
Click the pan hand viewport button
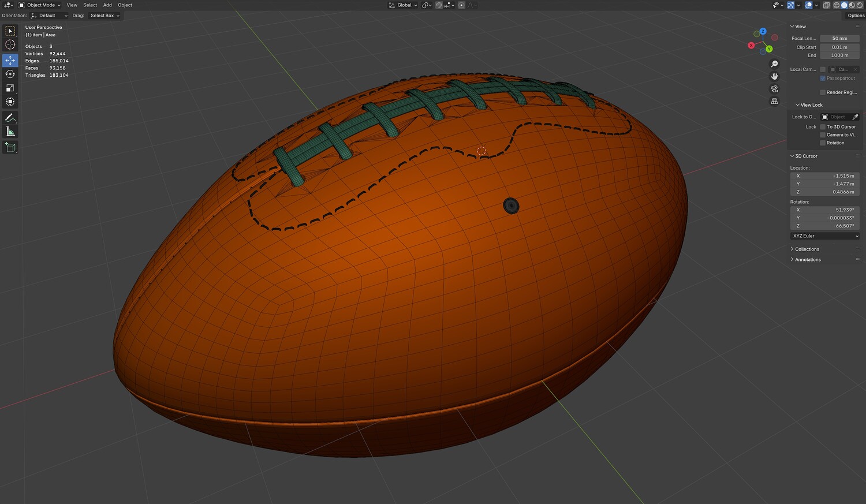tap(775, 76)
